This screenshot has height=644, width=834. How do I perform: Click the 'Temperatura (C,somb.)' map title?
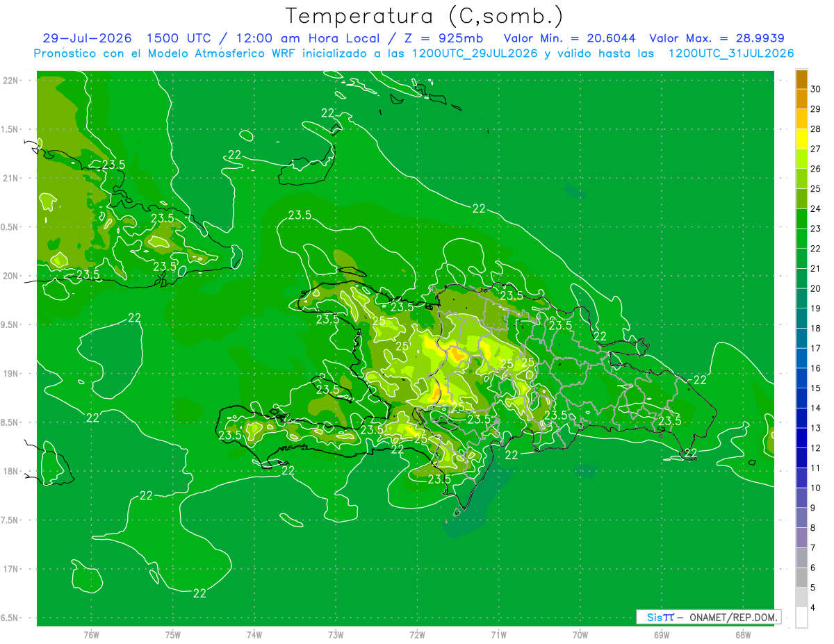click(425, 16)
